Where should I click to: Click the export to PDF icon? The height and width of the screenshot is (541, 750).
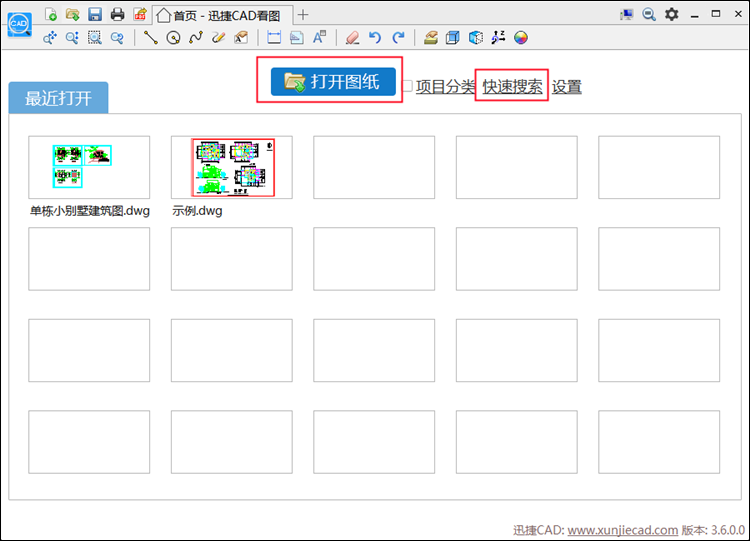[x=140, y=14]
